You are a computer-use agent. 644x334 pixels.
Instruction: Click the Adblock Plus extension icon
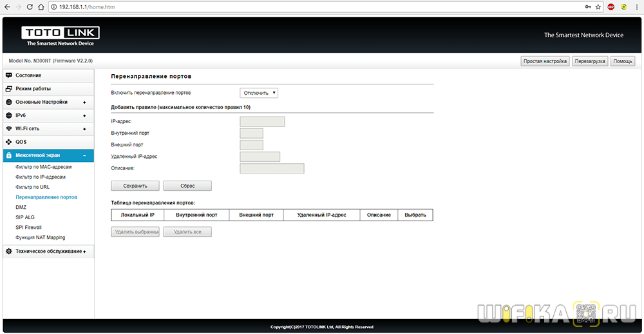[611, 6]
